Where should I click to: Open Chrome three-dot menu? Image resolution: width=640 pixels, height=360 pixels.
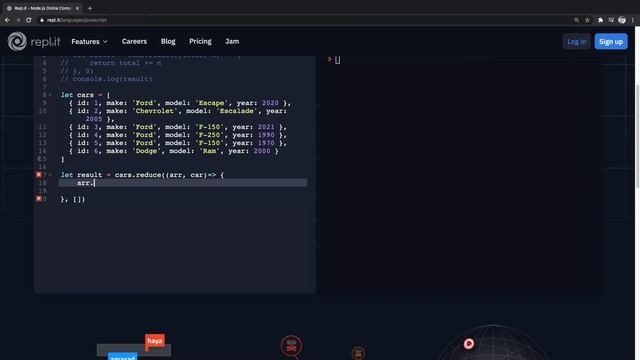tap(633, 20)
